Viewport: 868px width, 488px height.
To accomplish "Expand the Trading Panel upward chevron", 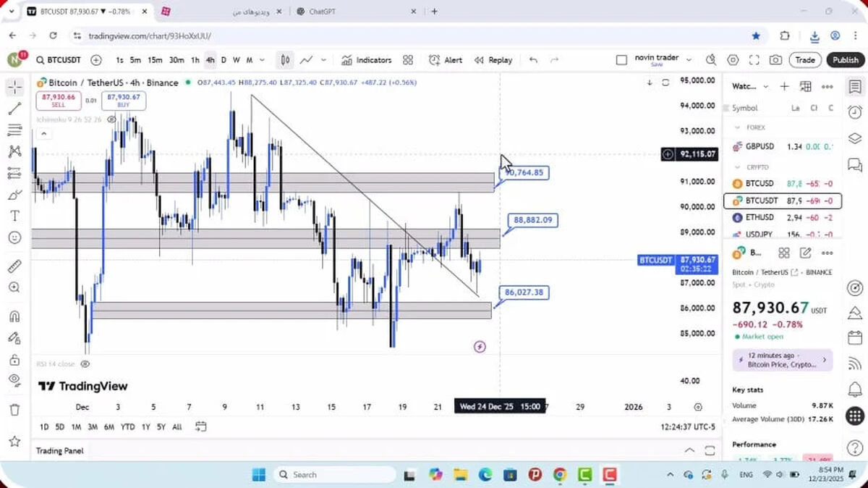I will (x=690, y=450).
